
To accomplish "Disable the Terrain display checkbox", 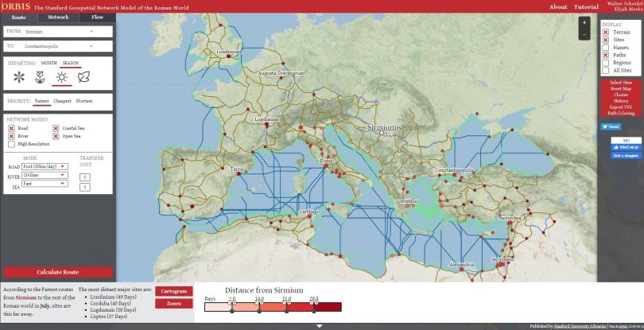I will pyautogui.click(x=606, y=32).
